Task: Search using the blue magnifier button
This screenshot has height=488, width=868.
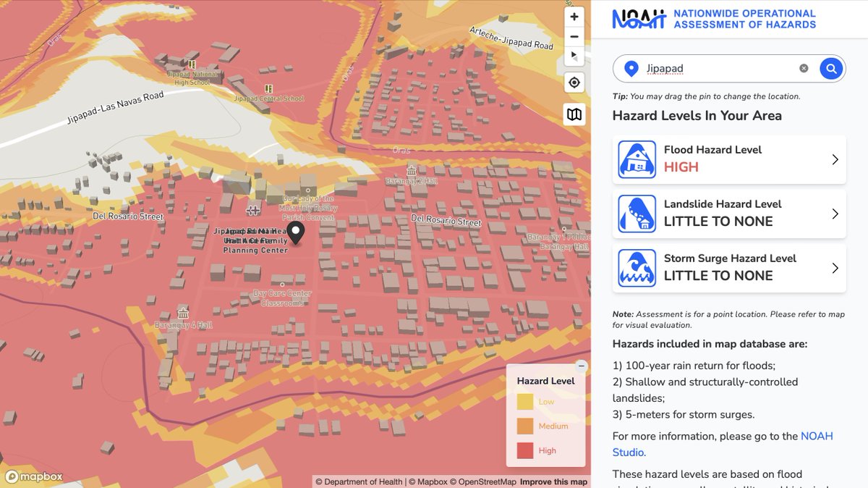Action: (x=832, y=69)
